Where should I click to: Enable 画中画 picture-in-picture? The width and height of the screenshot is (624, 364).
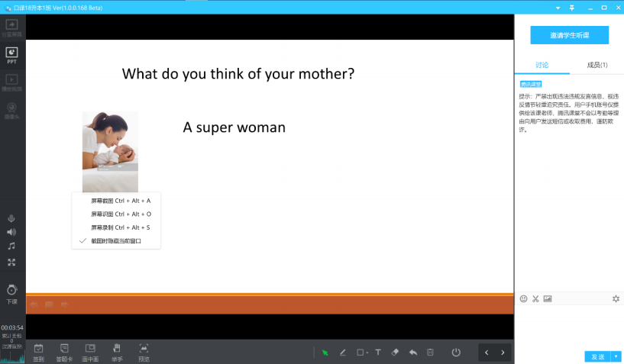(x=91, y=352)
